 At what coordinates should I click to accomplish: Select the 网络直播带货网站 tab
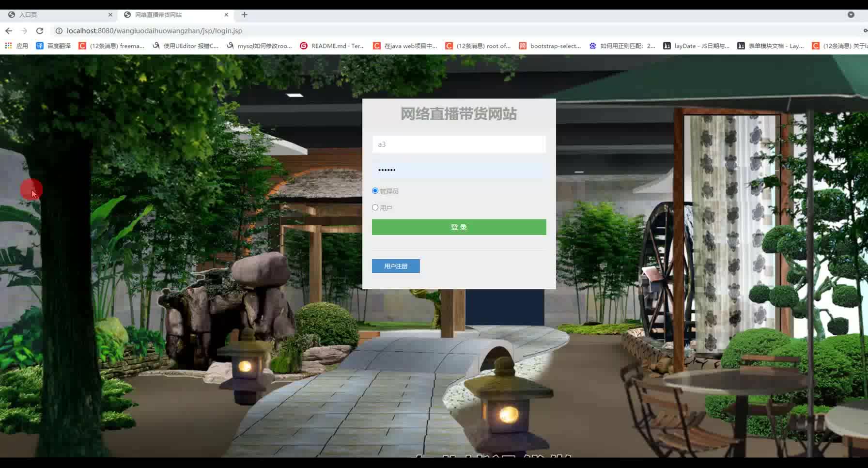coord(176,15)
